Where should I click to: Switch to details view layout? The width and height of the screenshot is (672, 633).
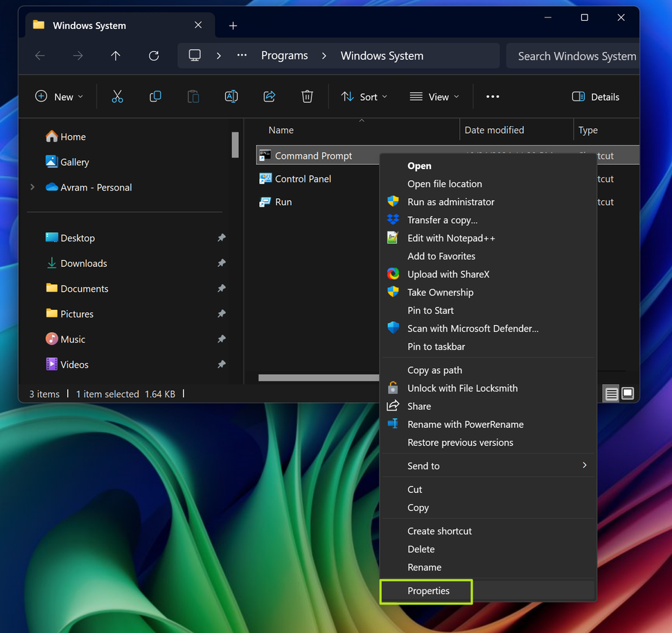point(611,393)
